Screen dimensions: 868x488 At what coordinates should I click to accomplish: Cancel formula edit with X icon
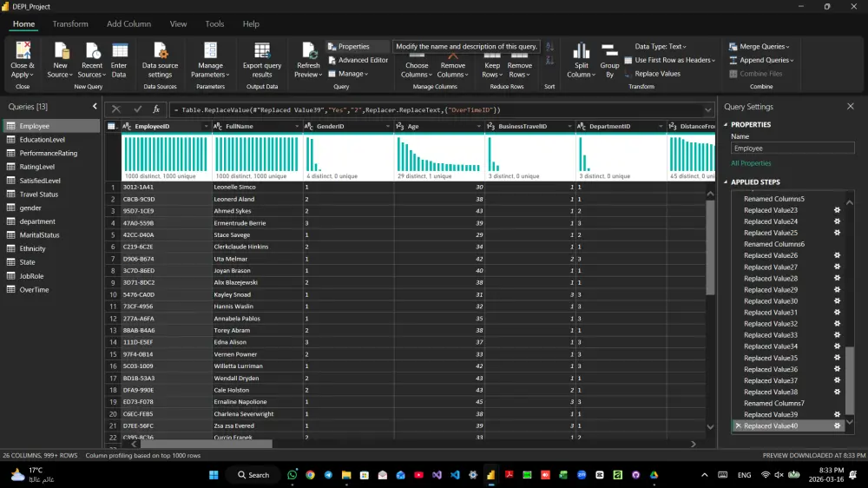click(x=115, y=109)
